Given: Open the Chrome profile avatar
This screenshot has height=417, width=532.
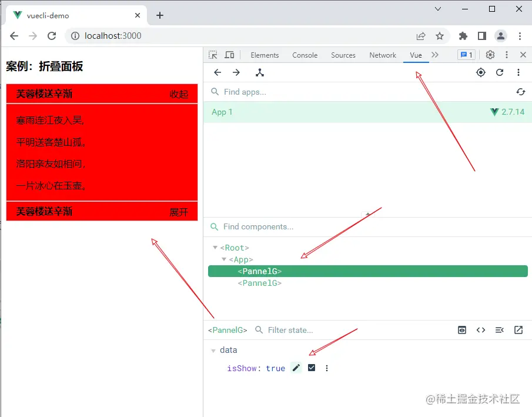Looking at the screenshot, I should tap(501, 36).
